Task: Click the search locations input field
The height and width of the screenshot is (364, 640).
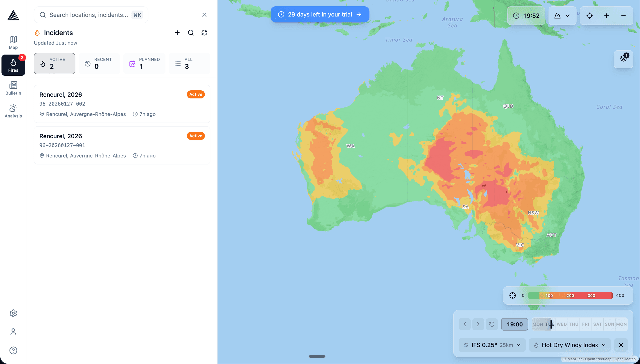Action: [x=91, y=15]
